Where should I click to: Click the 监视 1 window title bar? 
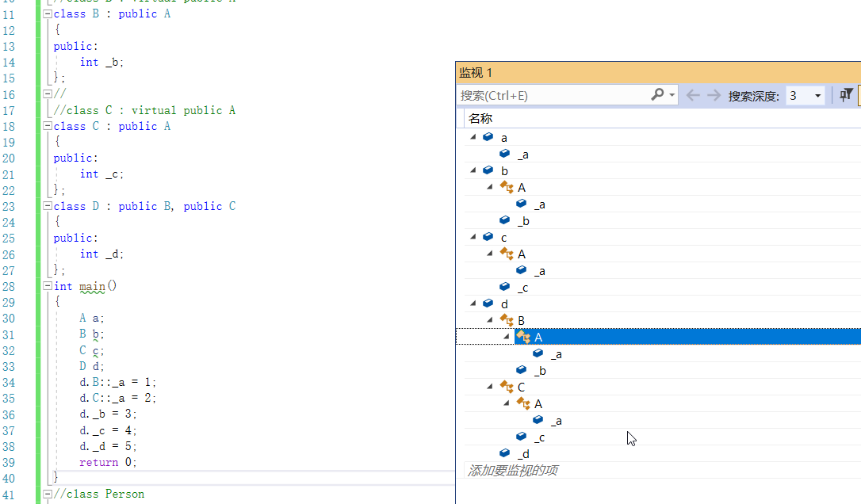658,72
